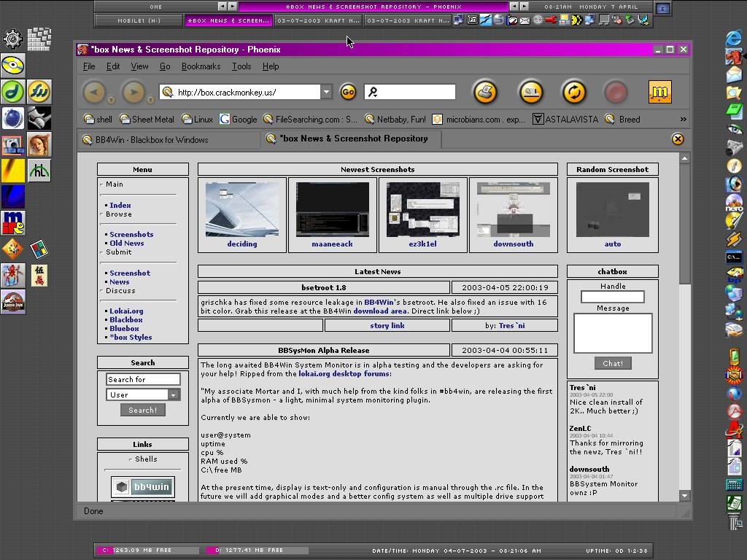Click the Nero icon in right dock
The image size is (747, 560).
click(734, 203)
